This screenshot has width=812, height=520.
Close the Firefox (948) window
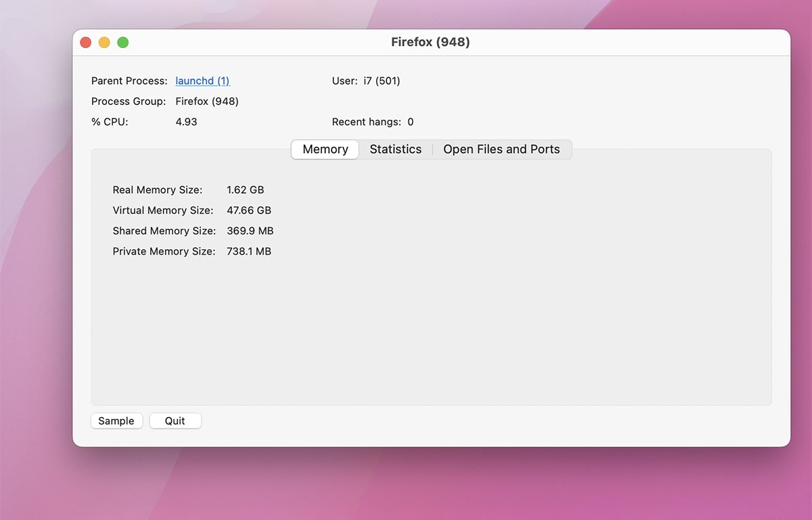[x=86, y=43]
